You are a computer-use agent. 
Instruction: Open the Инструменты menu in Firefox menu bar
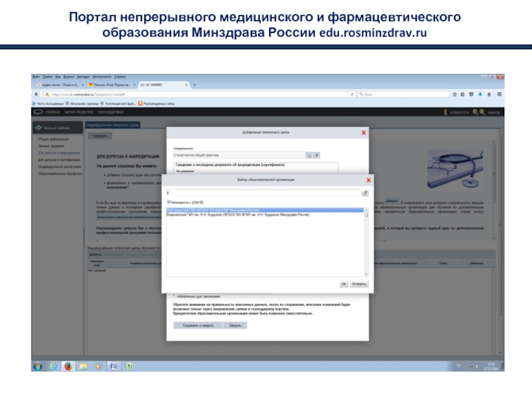[102, 76]
